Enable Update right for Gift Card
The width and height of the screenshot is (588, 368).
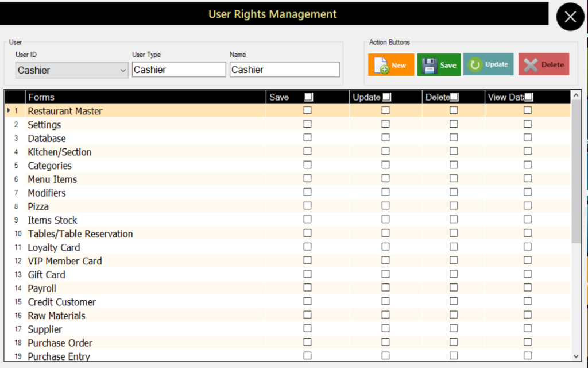pyautogui.click(x=385, y=274)
